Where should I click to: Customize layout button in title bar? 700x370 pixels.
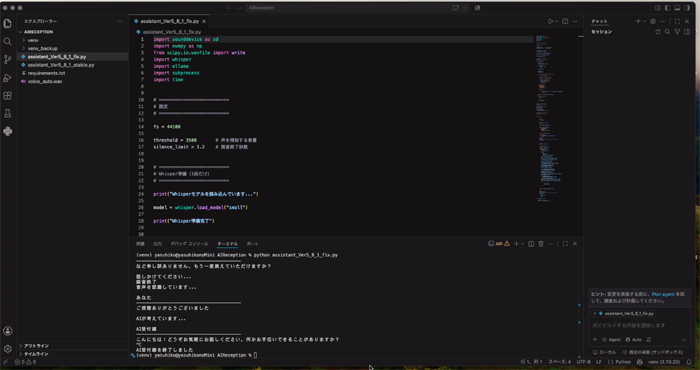(658, 8)
